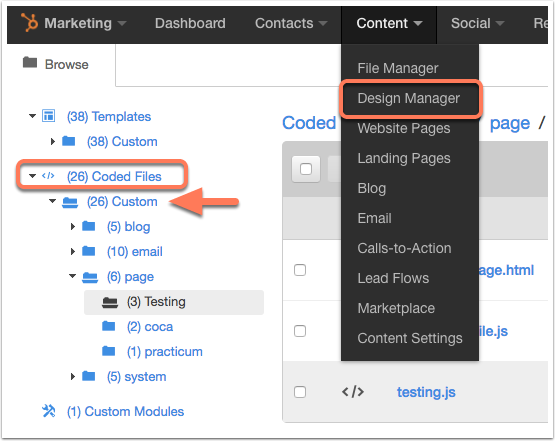Click the coca folder icon
555x441 pixels.
[x=109, y=326]
